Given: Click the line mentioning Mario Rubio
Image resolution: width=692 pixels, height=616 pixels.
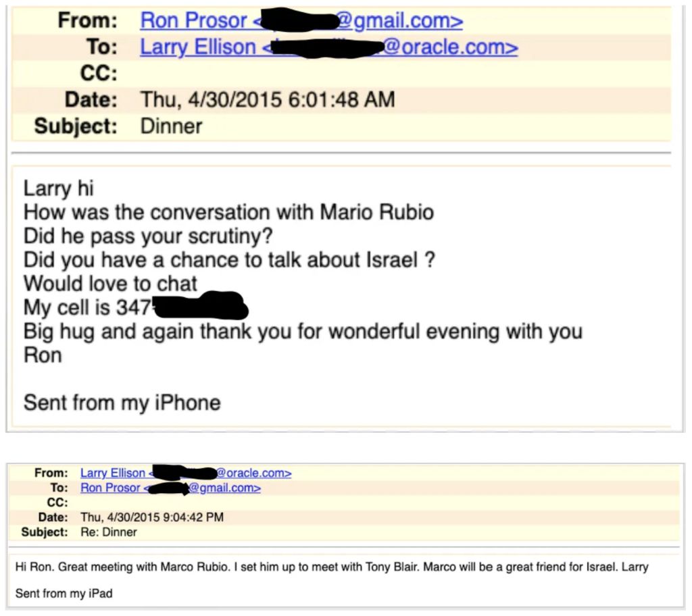Looking at the screenshot, I should (x=228, y=212).
